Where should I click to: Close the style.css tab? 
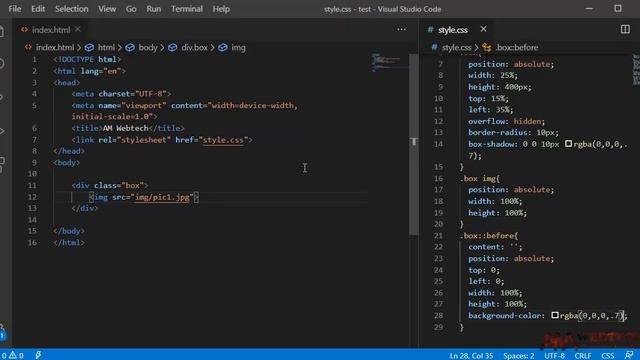pyautogui.click(x=483, y=29)
